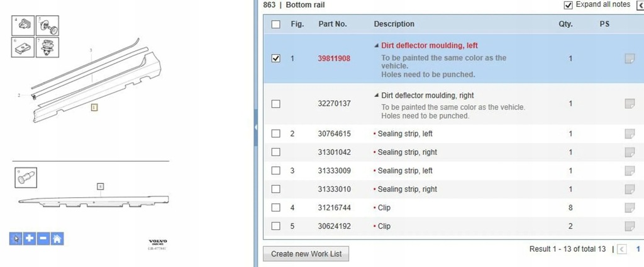
Task: Click the Clip description with quantity 8
Action: click(x=384, y=208)
